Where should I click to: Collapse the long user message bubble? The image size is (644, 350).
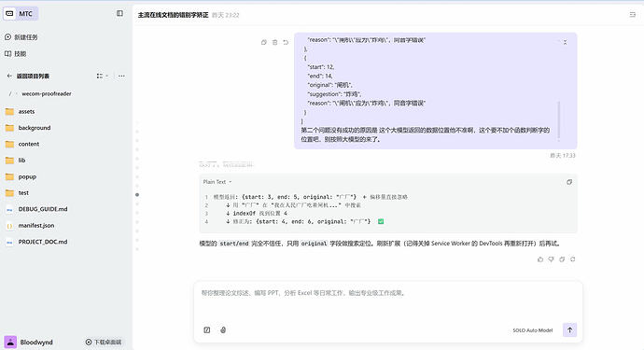coord(566,42)
